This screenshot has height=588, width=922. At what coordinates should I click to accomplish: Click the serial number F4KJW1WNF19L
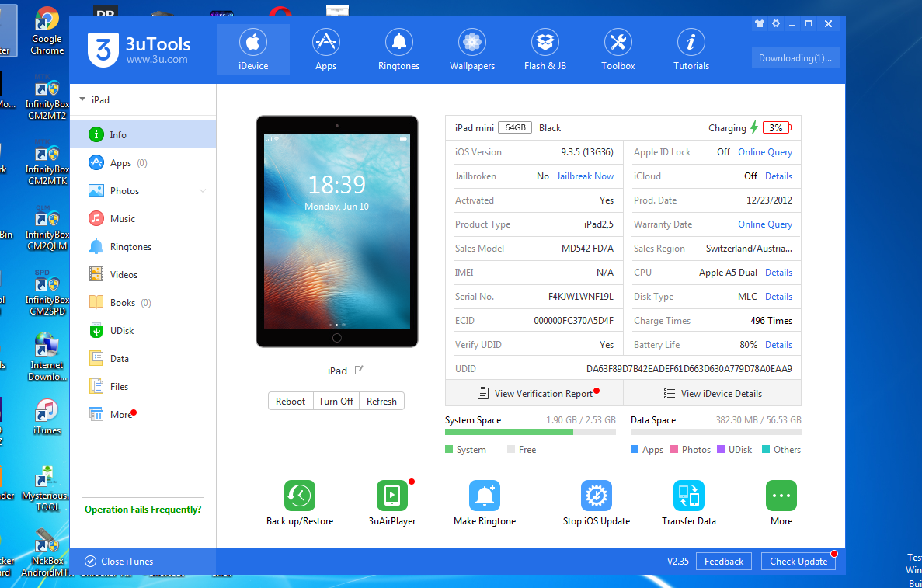coord(581,297)
